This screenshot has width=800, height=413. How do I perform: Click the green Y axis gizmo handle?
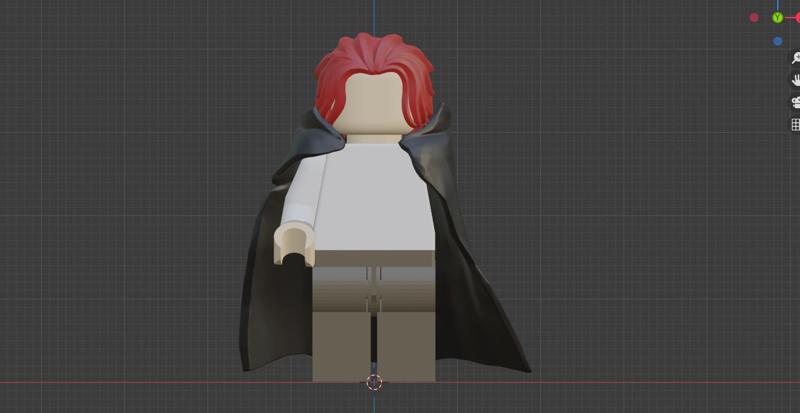pyautogui.click(x=777, y=18)
